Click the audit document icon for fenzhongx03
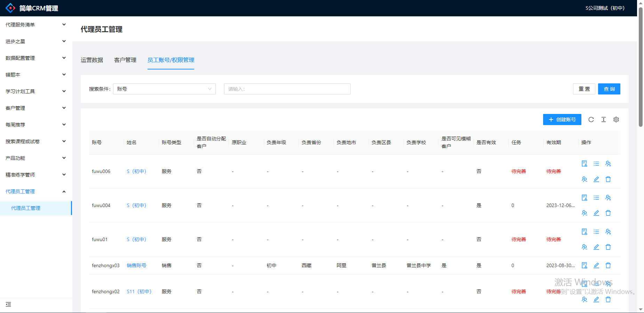 click(585, 265)
